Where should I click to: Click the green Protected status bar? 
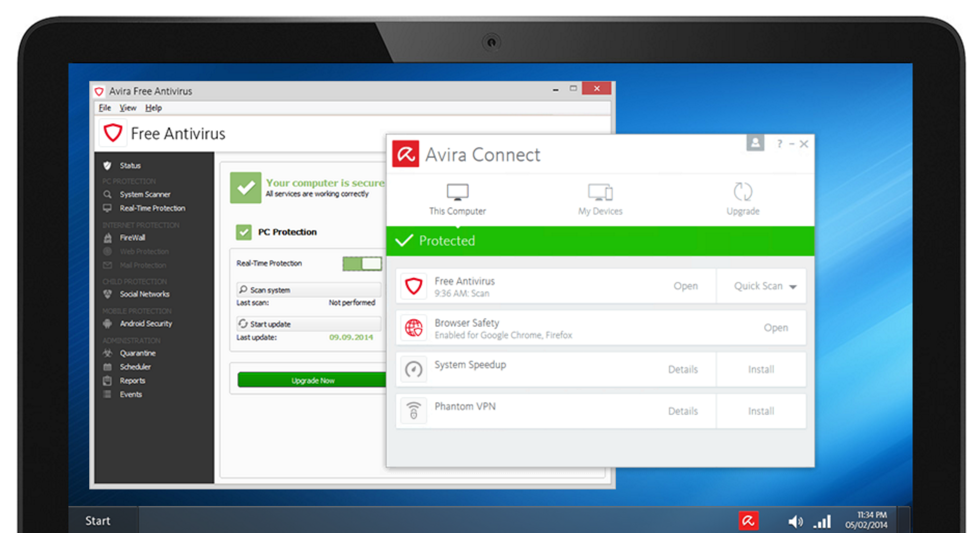point(600,241)
